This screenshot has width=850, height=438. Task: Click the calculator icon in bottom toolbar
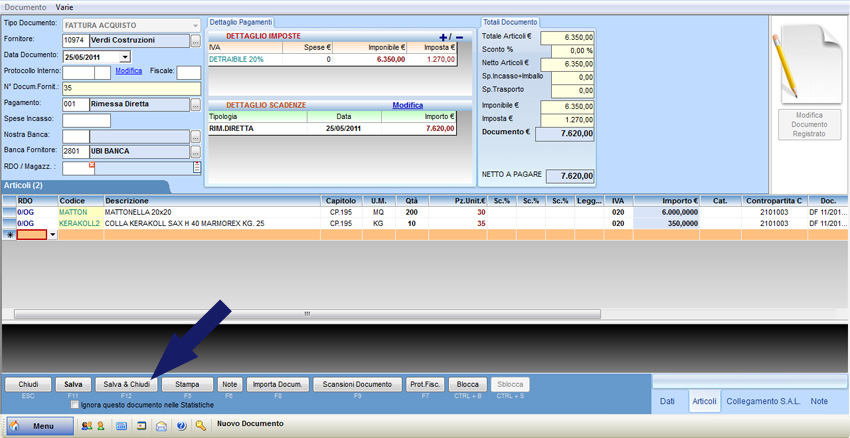pyautogui.click(x=122, y=425)
